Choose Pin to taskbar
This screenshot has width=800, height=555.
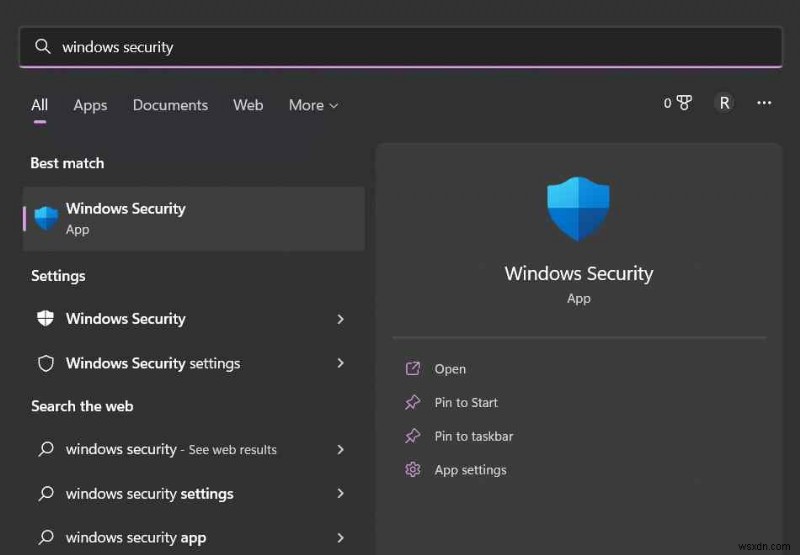tap(473, 436)
